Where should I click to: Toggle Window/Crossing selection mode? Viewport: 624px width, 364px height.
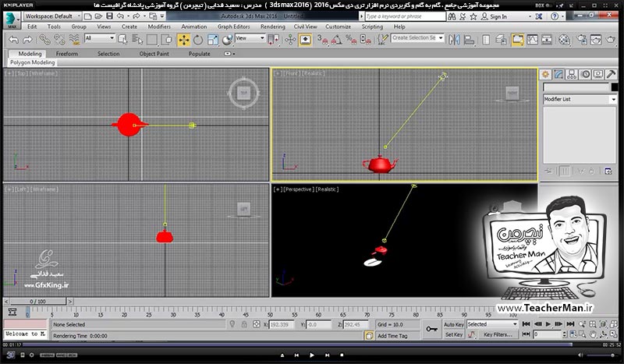tap(167, 40)
